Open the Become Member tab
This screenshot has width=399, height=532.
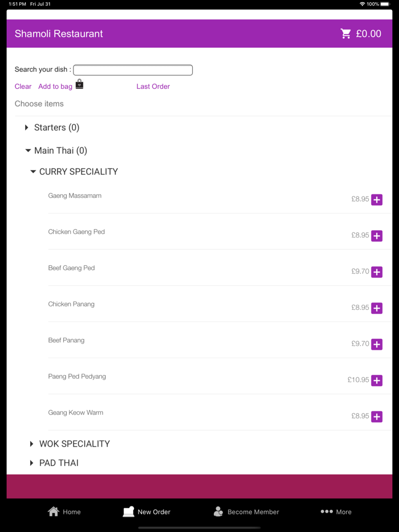246,511
